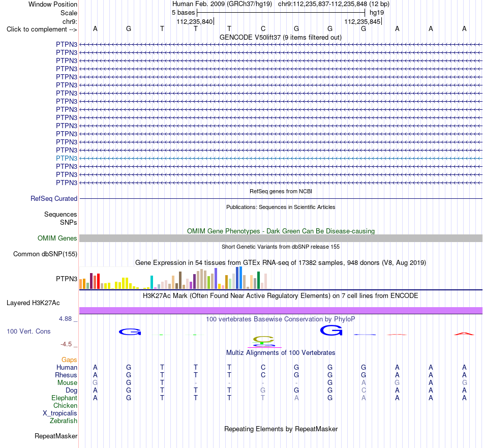Click the 4.88 PhyloP maximum value
This screenshot has height=448, width=483.
point(65,319)
